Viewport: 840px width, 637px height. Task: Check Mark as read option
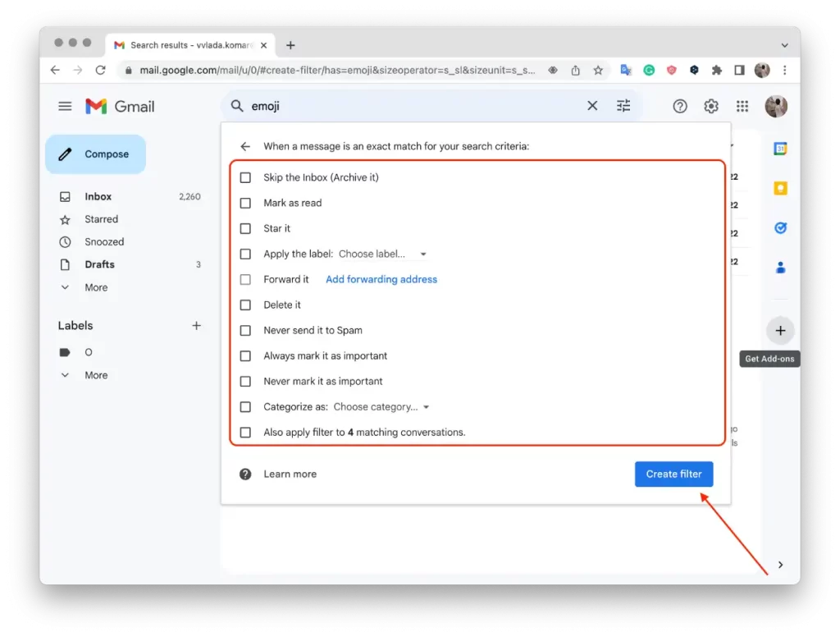[245, 204]
